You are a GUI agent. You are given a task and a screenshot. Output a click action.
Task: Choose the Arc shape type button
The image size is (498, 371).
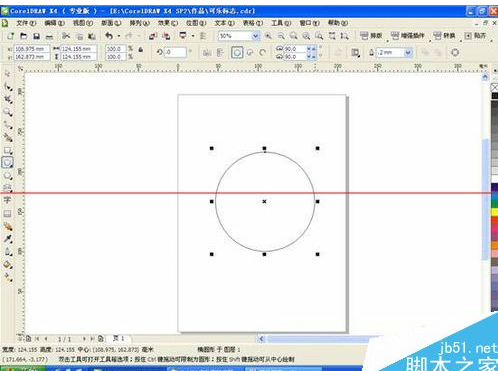263,52
